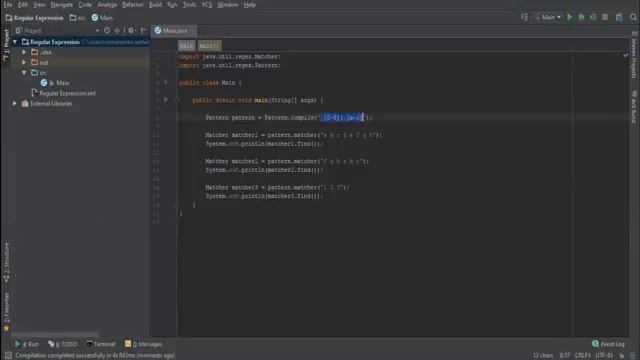Click the main() breadcrumb in editor
Viewport: 640px width, 360px height.
coord(209,45)
